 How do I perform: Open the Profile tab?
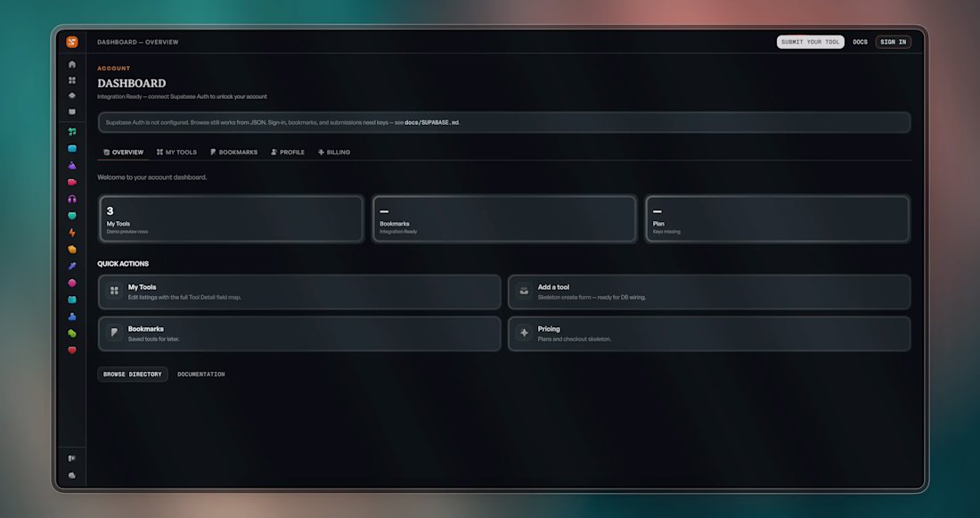(288, 152)
